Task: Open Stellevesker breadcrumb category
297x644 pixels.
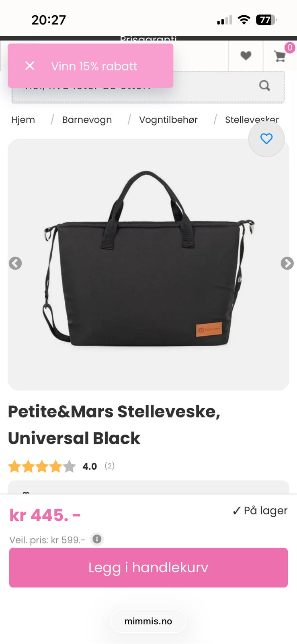Action: [252, 120]
